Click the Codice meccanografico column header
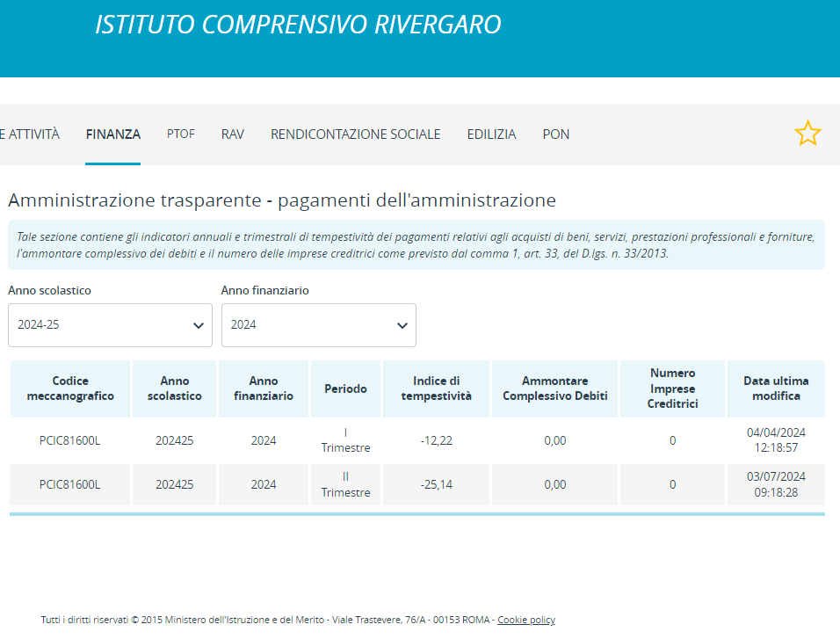840x639 pixels. coord(70,388)
